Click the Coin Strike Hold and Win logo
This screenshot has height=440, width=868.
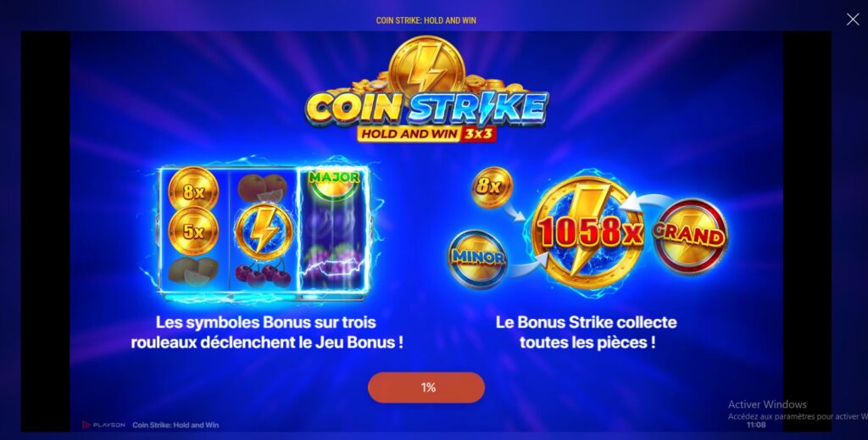tap(427, 92)
